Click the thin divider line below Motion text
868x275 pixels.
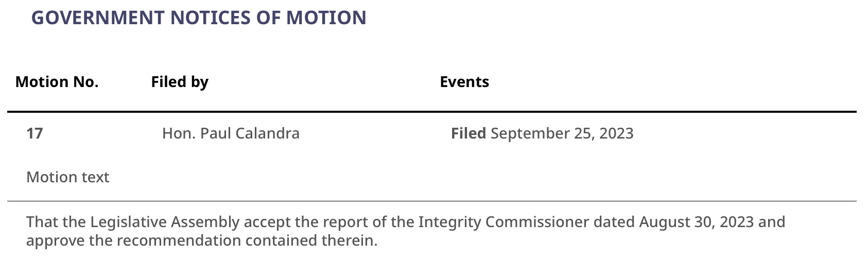coord(432,201)
